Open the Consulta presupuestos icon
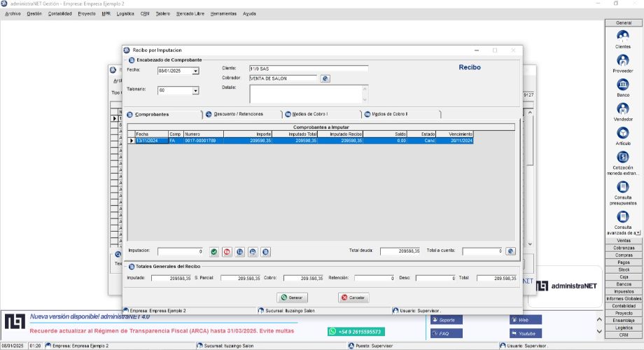Screen dimensions: 644x350 click(x=622, y=188)
